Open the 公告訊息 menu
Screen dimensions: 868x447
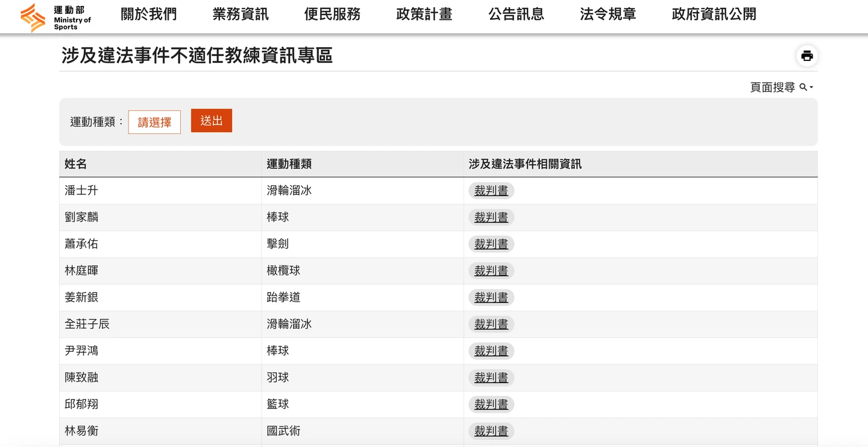pyautogui.click(x=516, y=14)
